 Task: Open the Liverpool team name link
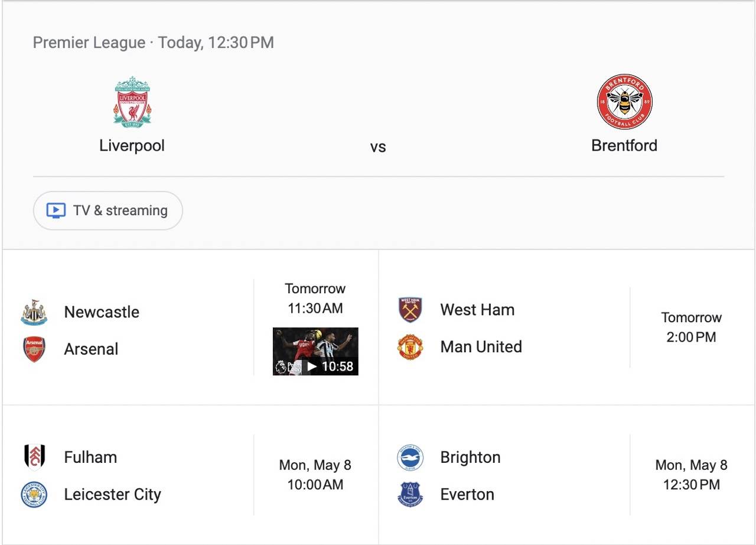click(x=132, y=145)
